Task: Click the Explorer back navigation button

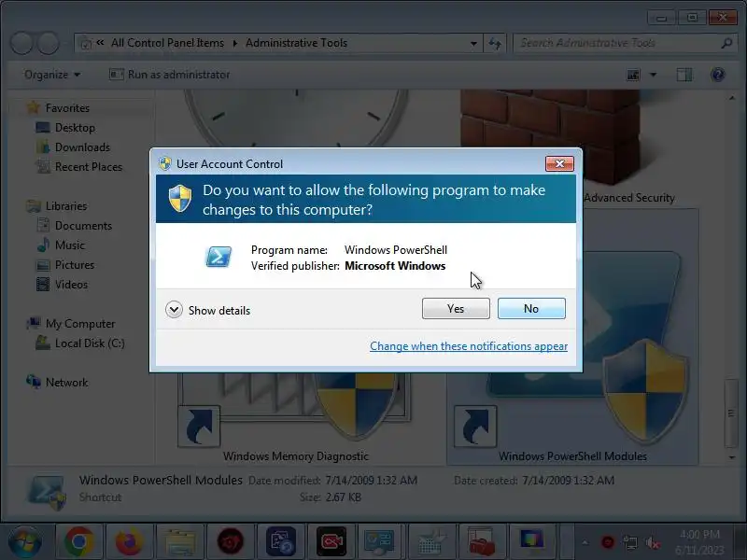Action: tap(21, 43)
